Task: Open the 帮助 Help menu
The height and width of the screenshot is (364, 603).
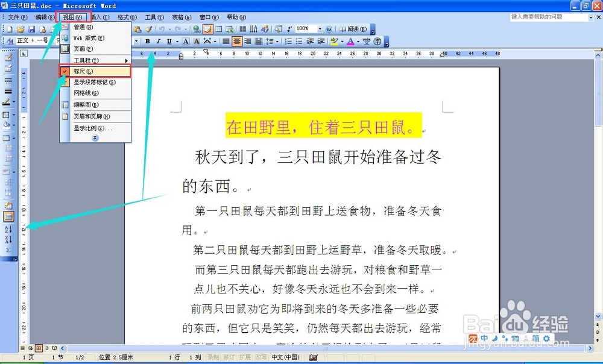Action: [236, 17]
